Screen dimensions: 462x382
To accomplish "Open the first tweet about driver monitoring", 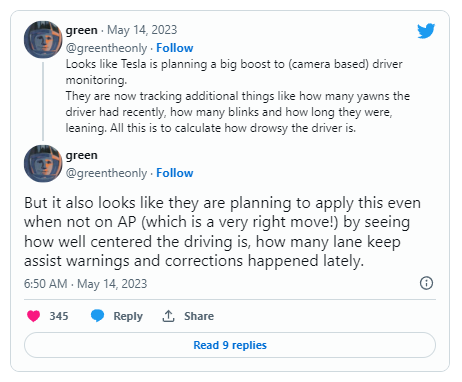I will 237,96.
